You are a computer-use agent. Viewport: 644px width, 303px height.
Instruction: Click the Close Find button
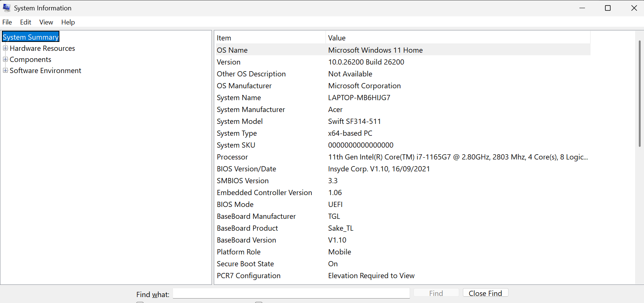coord(486,293)
